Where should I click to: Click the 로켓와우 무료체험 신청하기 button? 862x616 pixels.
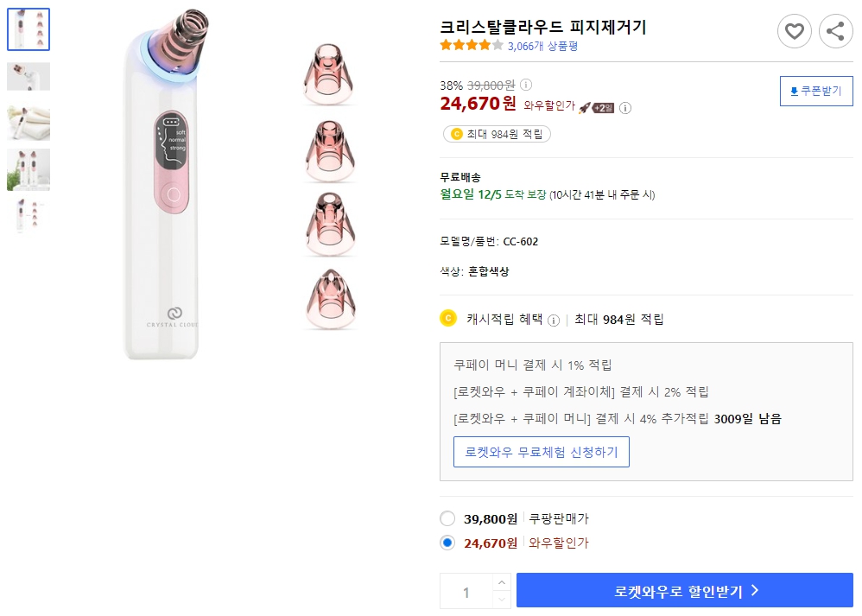(x=542, y=451)
